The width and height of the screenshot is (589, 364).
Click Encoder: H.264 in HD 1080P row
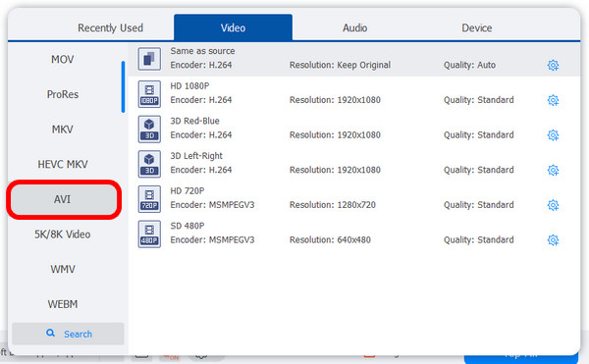(201, 100)
